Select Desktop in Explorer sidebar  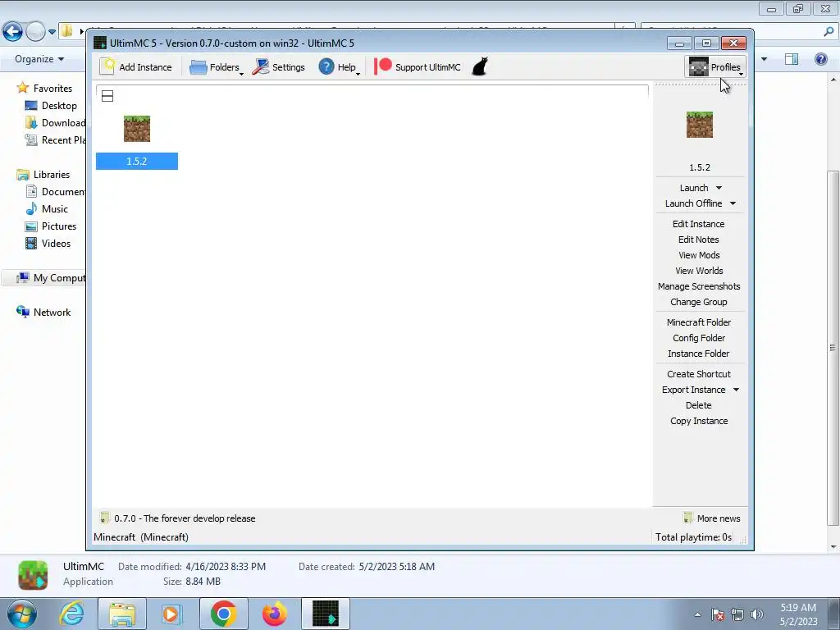(x=51, y=106)
